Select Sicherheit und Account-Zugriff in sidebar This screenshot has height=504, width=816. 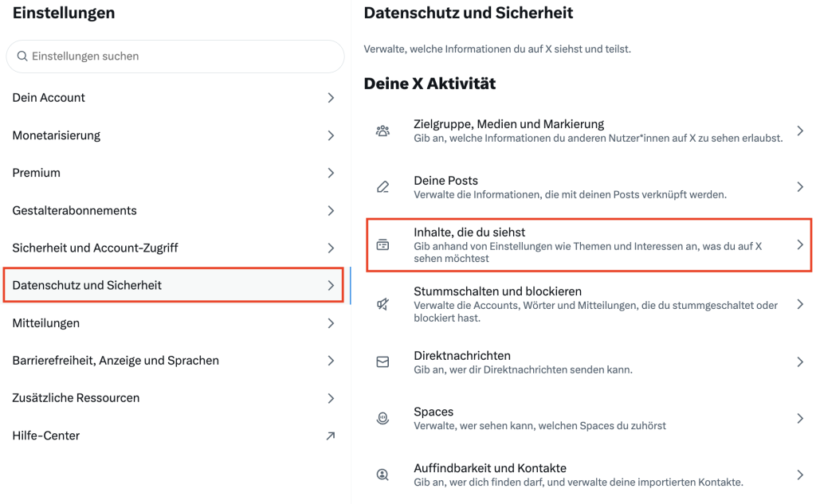pyautogui.click(x=95, y=248)
